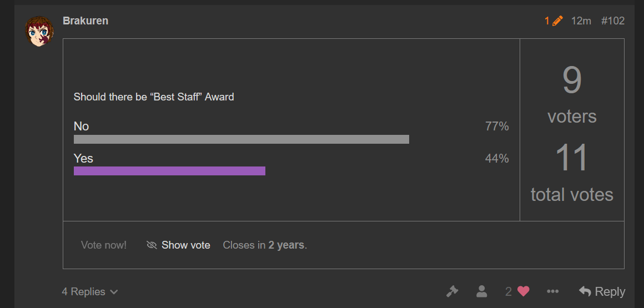
Task: Click the Show vote button
Action: click(178, 245)
